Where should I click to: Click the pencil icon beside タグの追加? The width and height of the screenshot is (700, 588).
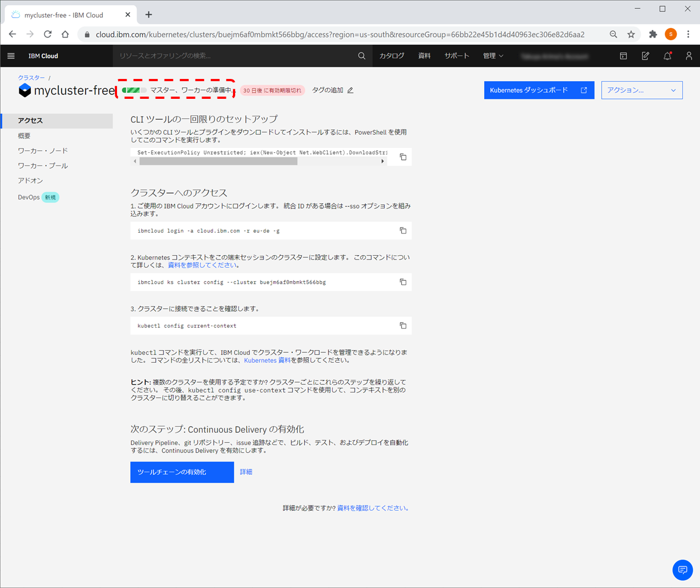click(x=351, y=90)
